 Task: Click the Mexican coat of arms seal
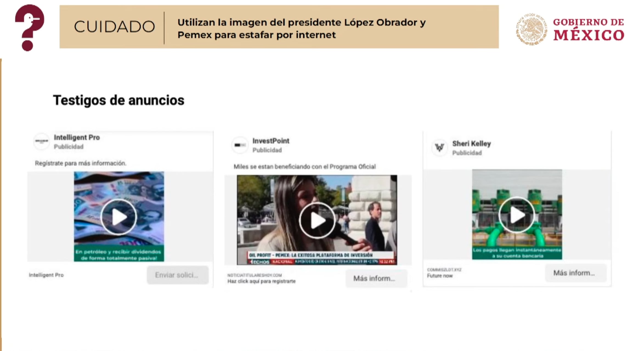[531, 29]
